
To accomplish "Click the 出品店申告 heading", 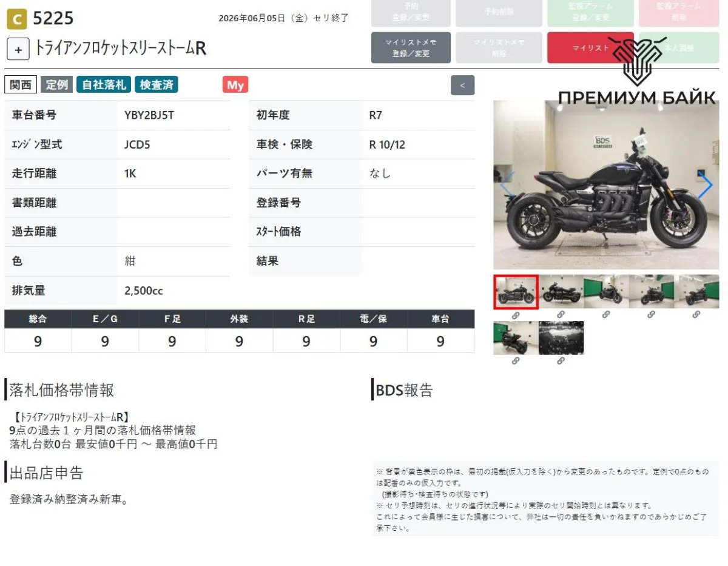I will [x=46, y=473].
